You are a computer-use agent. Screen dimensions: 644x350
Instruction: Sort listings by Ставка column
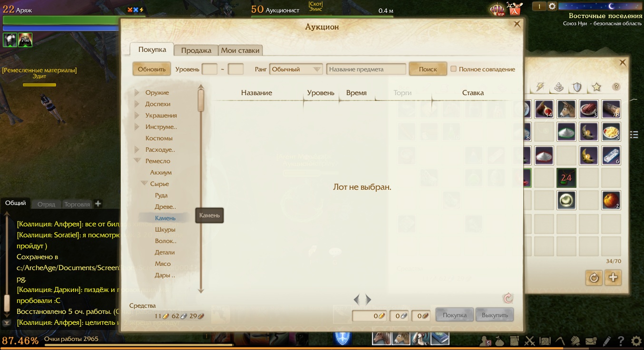point(473,93)
